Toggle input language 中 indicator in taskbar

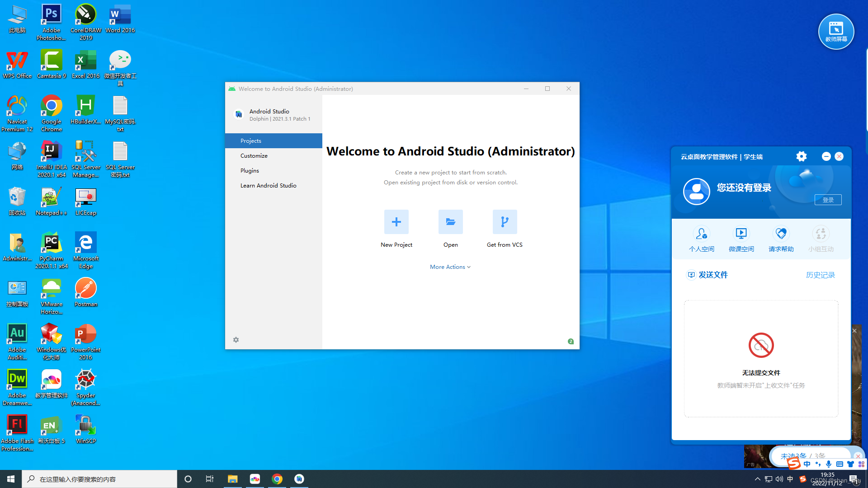(790, 479)
